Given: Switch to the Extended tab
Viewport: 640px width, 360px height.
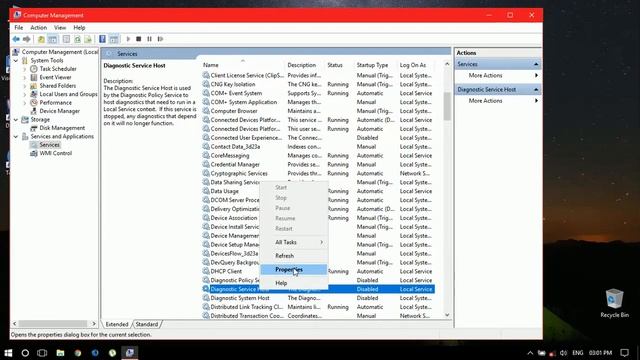Looking at the screenshot, I should [117, 324].
